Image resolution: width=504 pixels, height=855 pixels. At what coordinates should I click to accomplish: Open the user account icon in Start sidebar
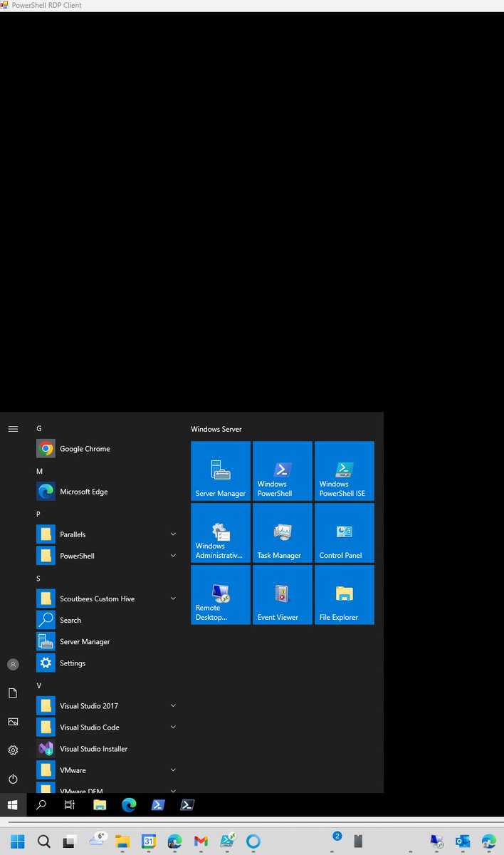coord(13,664)
